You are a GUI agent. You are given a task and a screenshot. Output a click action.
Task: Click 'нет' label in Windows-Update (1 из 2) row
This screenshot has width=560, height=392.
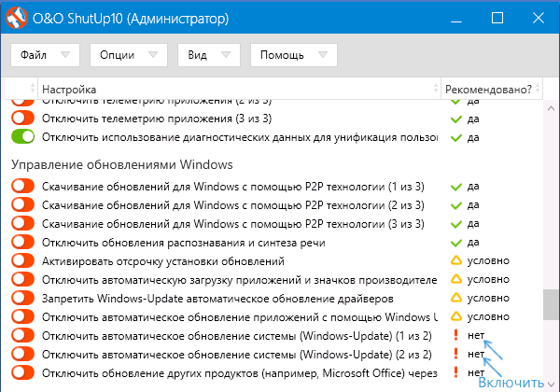[476, 335]
